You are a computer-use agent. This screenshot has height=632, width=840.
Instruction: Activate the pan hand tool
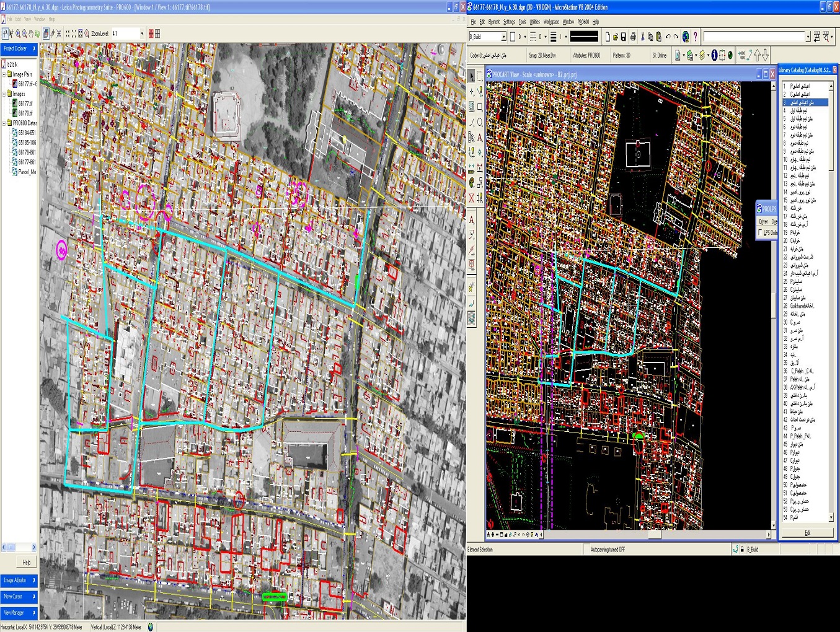coord(31,33)
